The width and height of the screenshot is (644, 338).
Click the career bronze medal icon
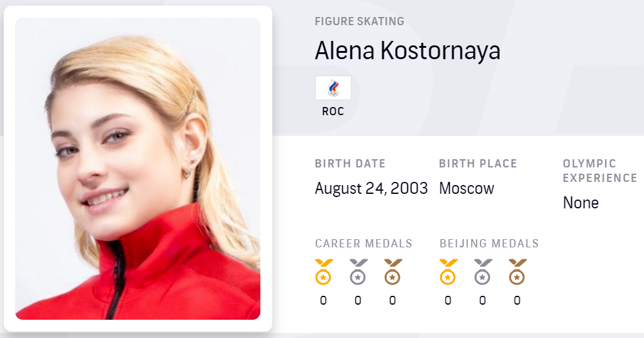pos(392,272)
